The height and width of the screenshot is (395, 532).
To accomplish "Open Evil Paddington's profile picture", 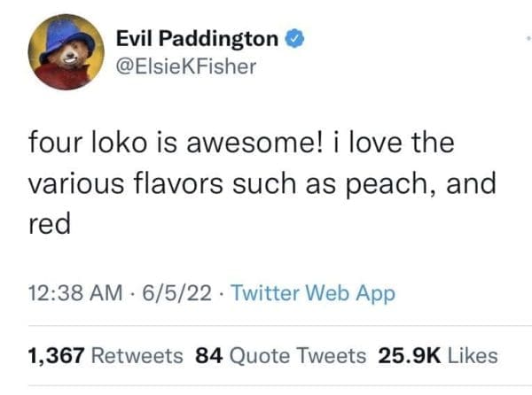I will tap(64, 53).
